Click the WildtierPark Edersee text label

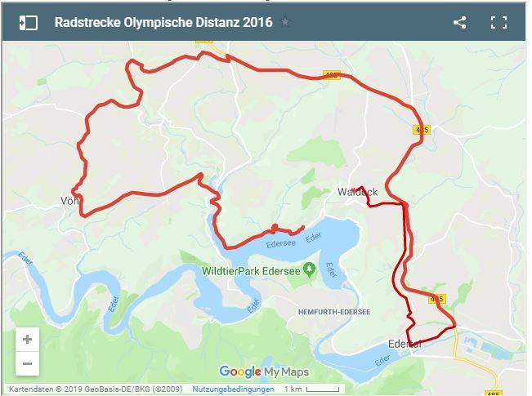click(251, 271)
